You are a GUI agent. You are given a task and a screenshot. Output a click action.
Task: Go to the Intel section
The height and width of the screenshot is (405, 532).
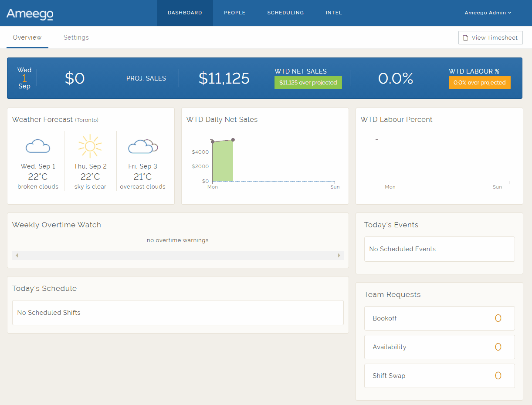[x=334, y=13]
